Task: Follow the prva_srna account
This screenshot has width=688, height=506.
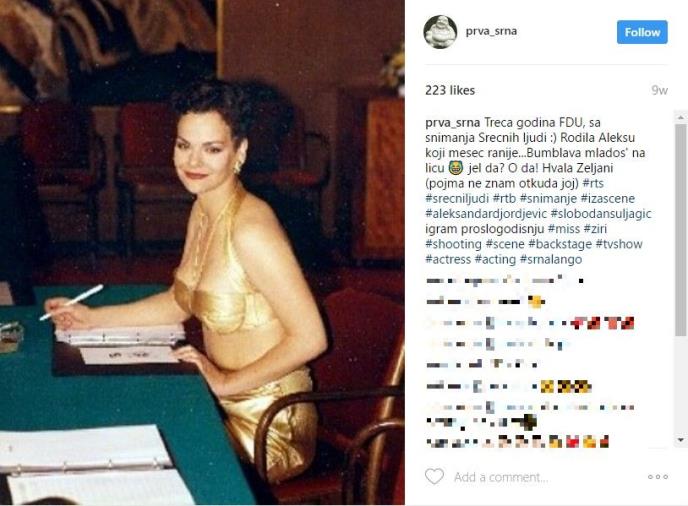Action: point(642,32)
